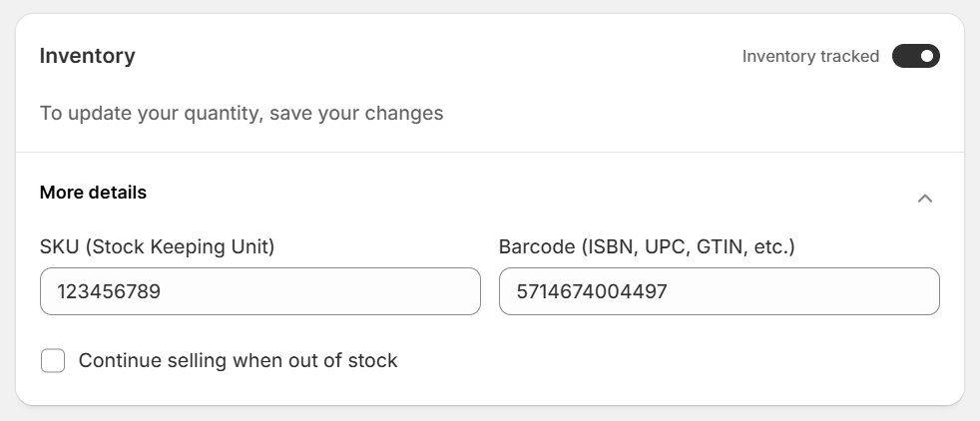Click the Inventory card heading

[88, 56]
